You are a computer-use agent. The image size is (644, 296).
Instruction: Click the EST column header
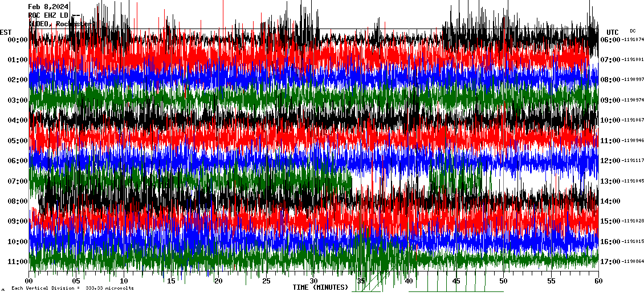click(6, 32)
